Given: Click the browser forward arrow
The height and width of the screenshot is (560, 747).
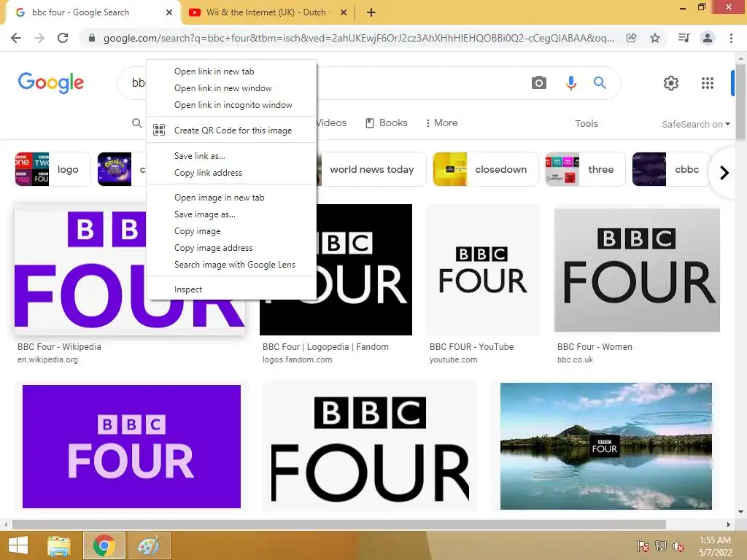Looking at the screenshot, I should [x=39, y=38].
